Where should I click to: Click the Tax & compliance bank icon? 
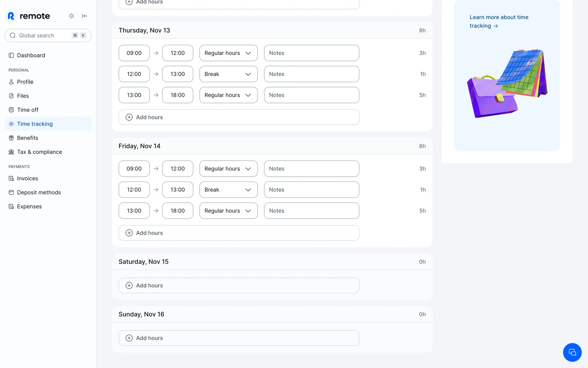(x=11, y=152)
